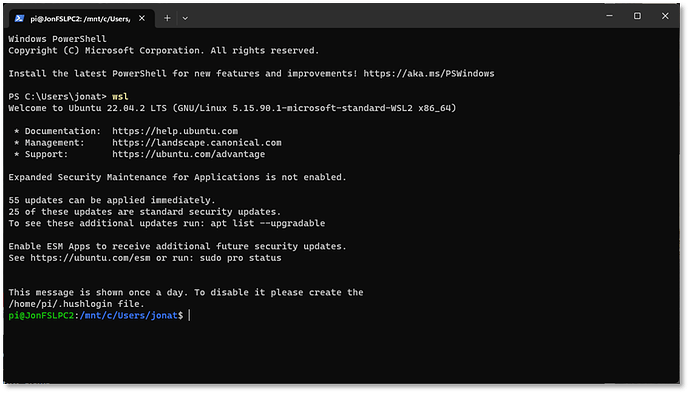Click 'sudo pro status' command text
The image size is (690, 394).
pyautogui.click(x=240, y=258)
